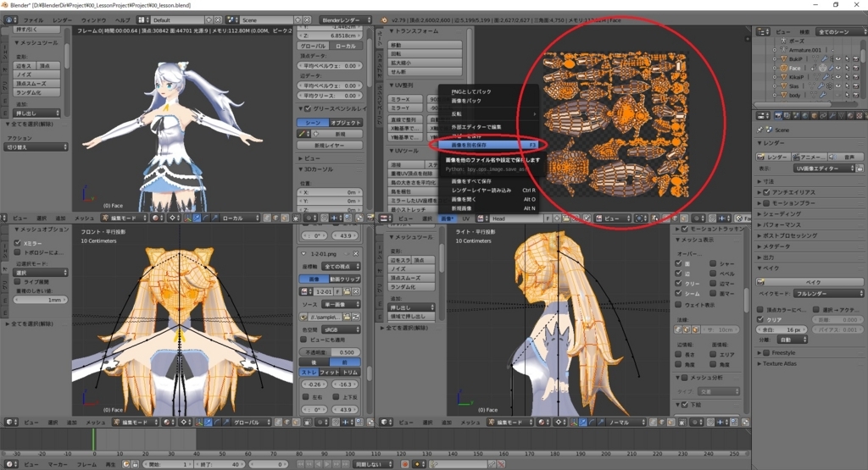Click the Info editor type icon in top bar
This screenshot has height=470, width=868.
pyautogui.click(x=8, y=20)
